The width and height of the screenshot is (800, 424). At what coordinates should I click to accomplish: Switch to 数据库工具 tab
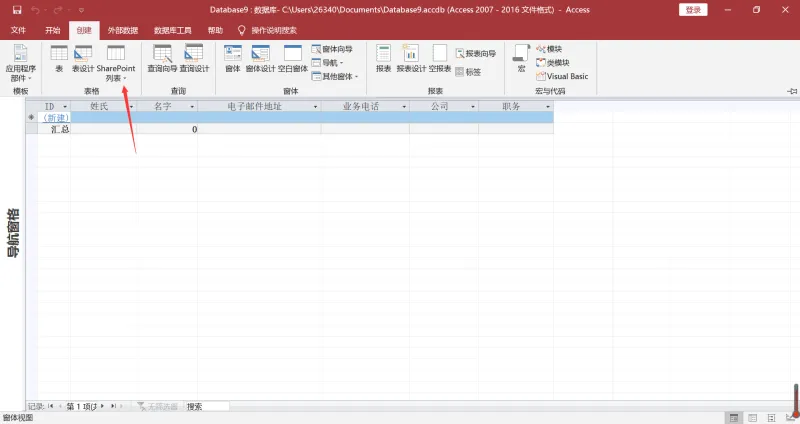pyautogui.click(x=172, y=30)
